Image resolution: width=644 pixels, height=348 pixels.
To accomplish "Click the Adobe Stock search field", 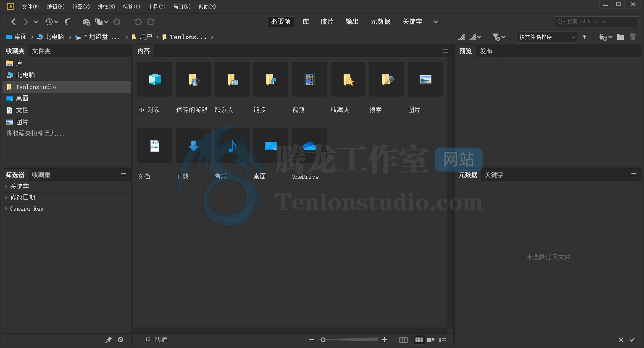I will [x=597, y=21].
